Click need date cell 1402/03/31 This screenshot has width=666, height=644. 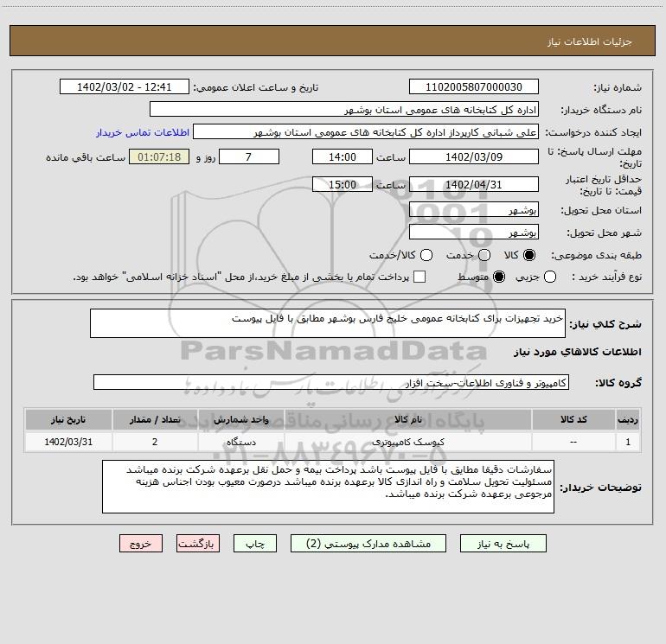point(68,442)
